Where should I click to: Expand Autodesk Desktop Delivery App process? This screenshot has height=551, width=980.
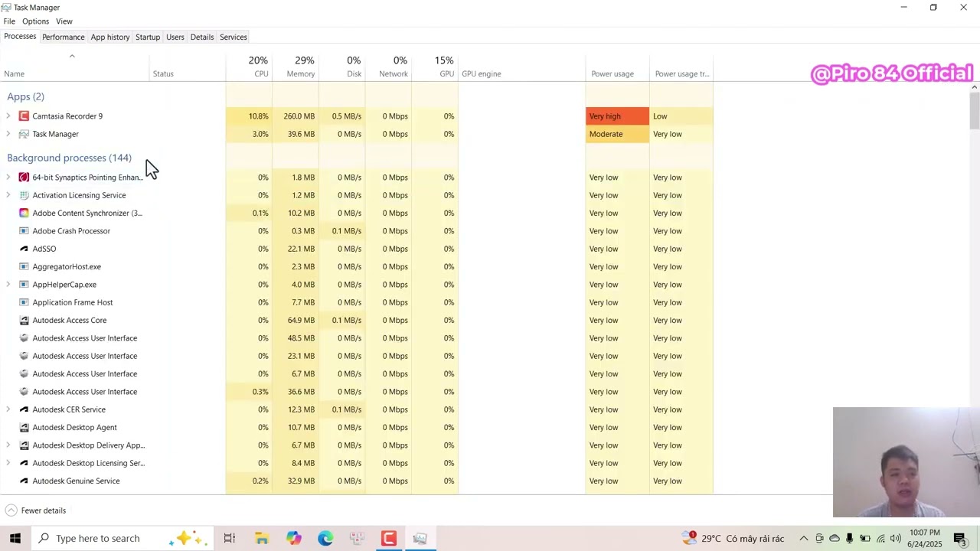pos(8,445)
